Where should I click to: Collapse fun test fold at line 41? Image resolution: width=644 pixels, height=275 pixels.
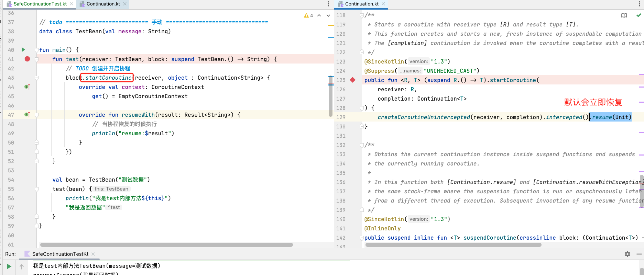[36, 59]
